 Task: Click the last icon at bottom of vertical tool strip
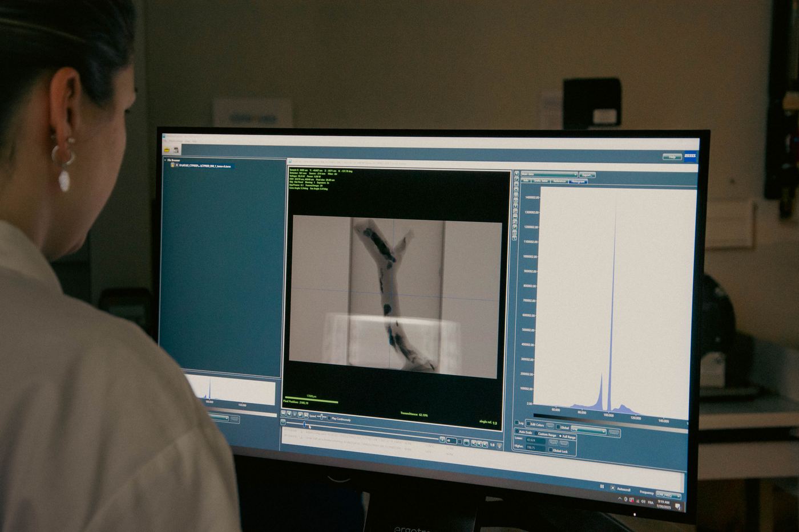tap(514, 238)
